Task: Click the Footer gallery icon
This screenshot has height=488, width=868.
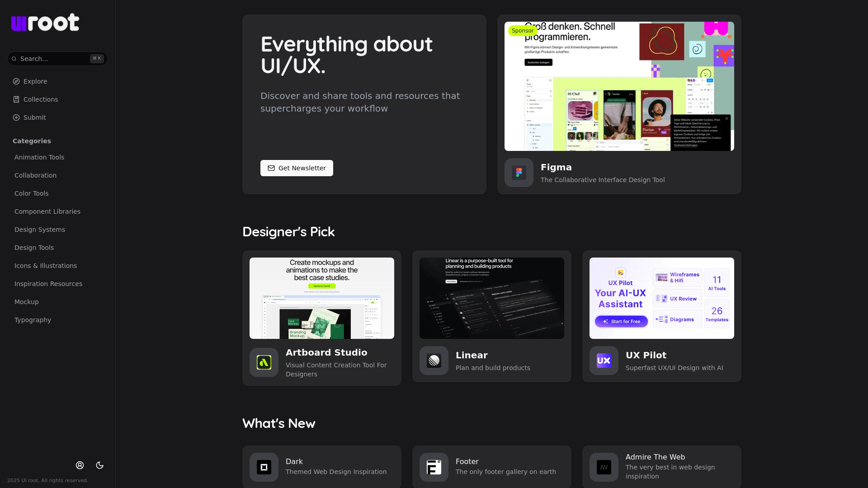Action: [x=434, y=467]
